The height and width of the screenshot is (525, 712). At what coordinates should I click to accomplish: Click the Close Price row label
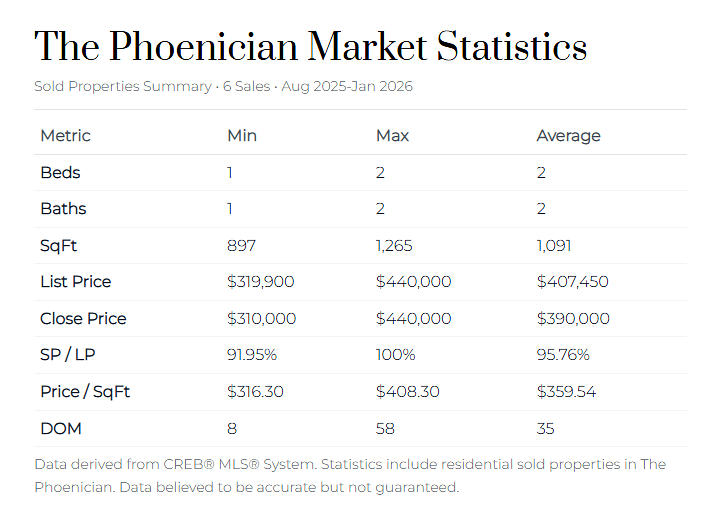tap(83, 319)
